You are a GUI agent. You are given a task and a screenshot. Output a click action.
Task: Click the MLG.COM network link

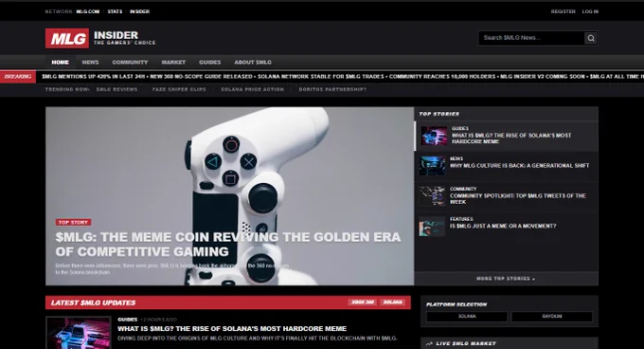click(88, 11)
